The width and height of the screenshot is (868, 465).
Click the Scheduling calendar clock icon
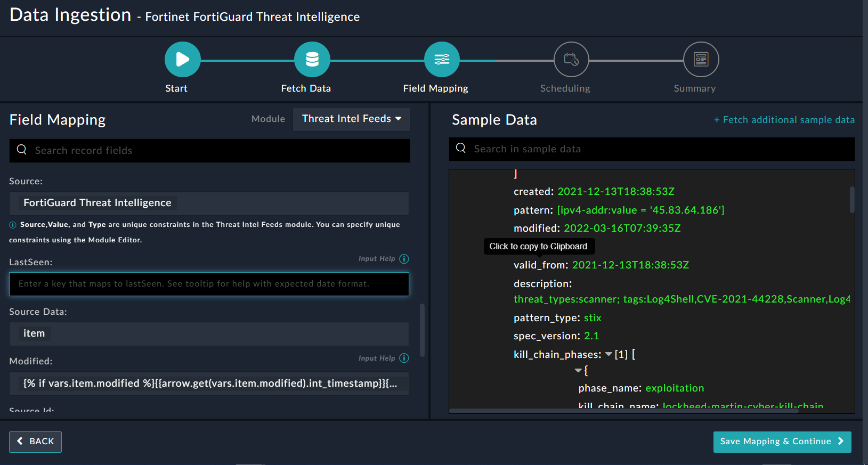tap(571, 59)
